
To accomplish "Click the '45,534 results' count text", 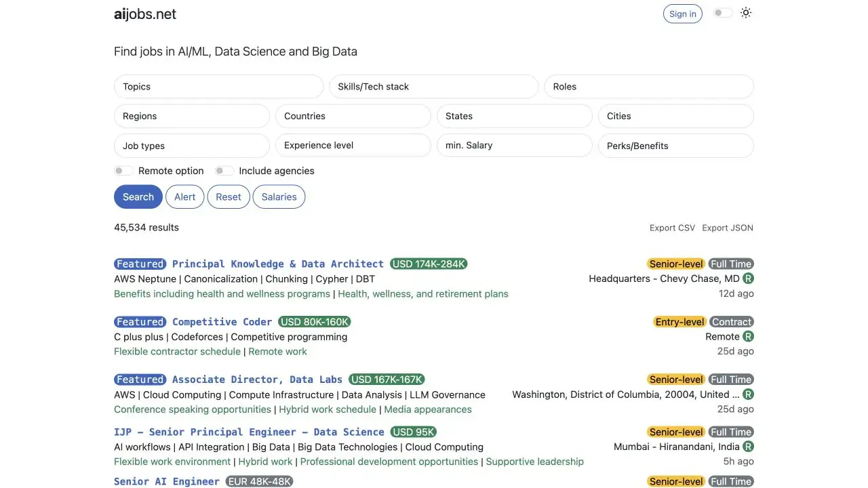I will point(146,227).
